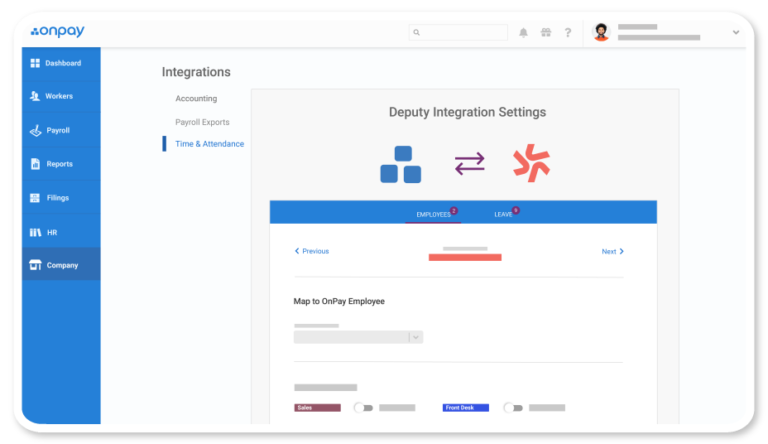Open help question mark icon
The width and height of the screenshot is (768, 444).
(x=568, y=33)
